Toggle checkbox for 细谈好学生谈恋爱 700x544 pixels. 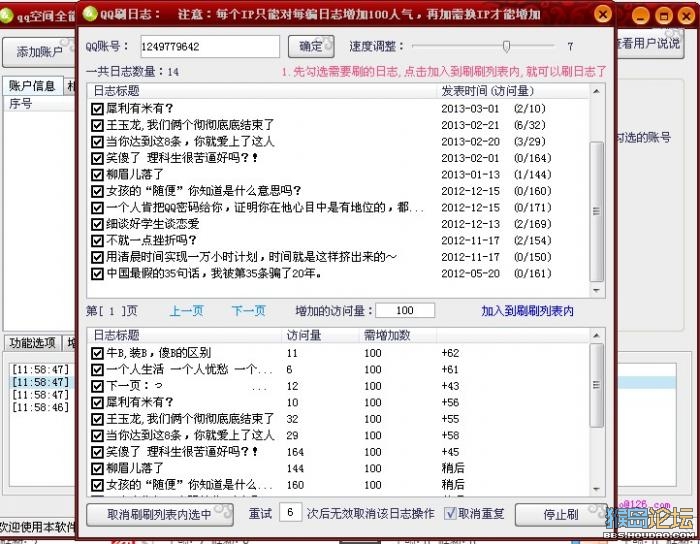97,224
